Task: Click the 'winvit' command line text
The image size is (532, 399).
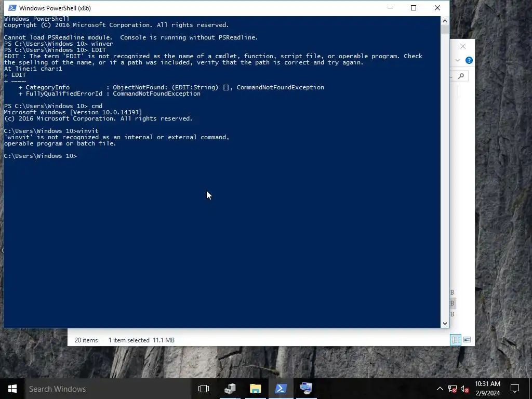Action: (51, 131)
